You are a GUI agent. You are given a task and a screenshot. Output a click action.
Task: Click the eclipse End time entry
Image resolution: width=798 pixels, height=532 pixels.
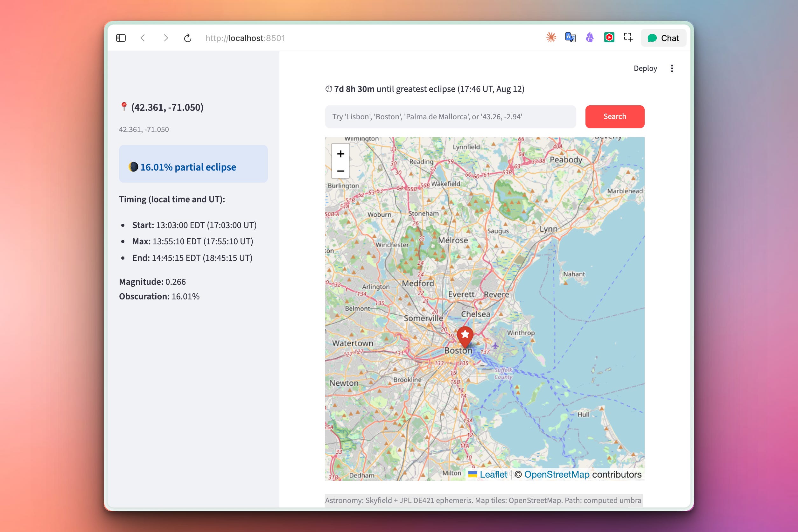tap(192, 258)
